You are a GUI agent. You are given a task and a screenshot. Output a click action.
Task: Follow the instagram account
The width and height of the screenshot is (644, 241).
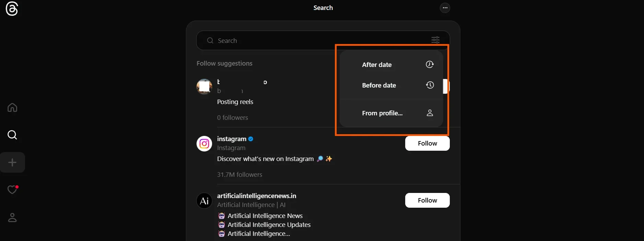(427, 144)
